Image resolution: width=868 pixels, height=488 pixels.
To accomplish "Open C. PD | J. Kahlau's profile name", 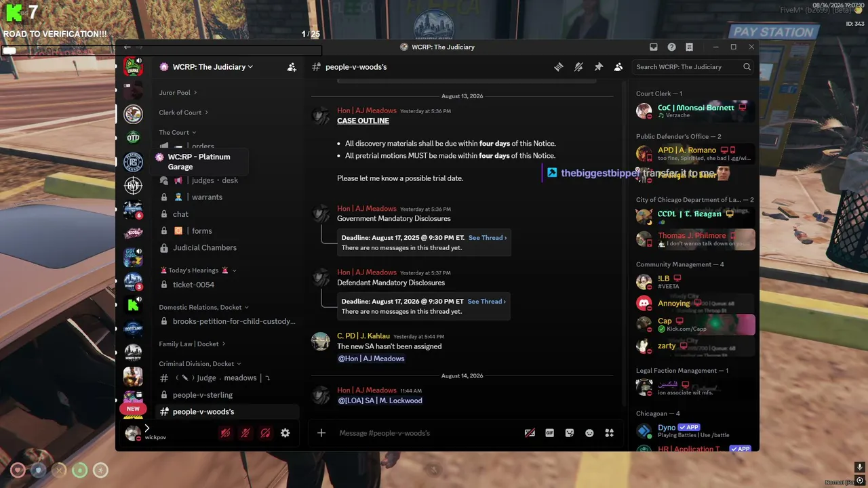I will tap(363, 336).
